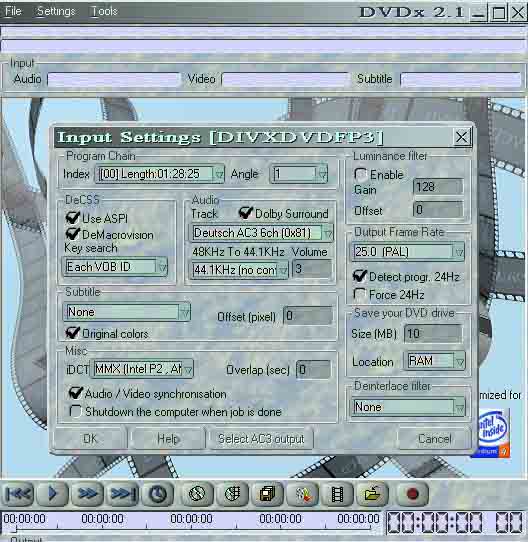
Task: Click the Luminance Offset field
Action: 438,210
